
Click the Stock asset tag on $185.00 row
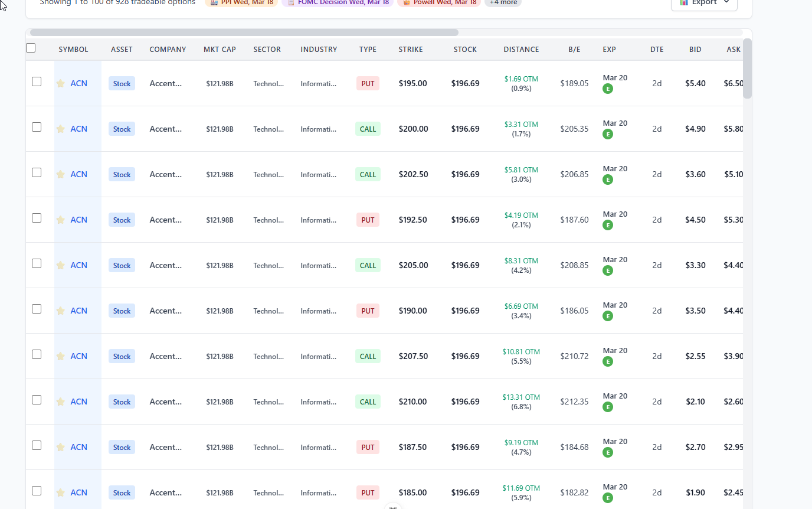coord(122,492)
